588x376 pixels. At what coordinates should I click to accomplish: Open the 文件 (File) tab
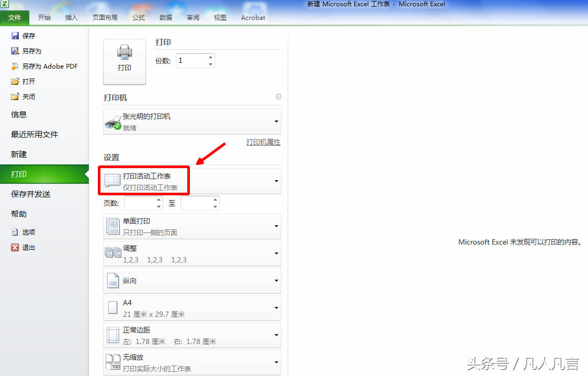[x=15, y=18]
